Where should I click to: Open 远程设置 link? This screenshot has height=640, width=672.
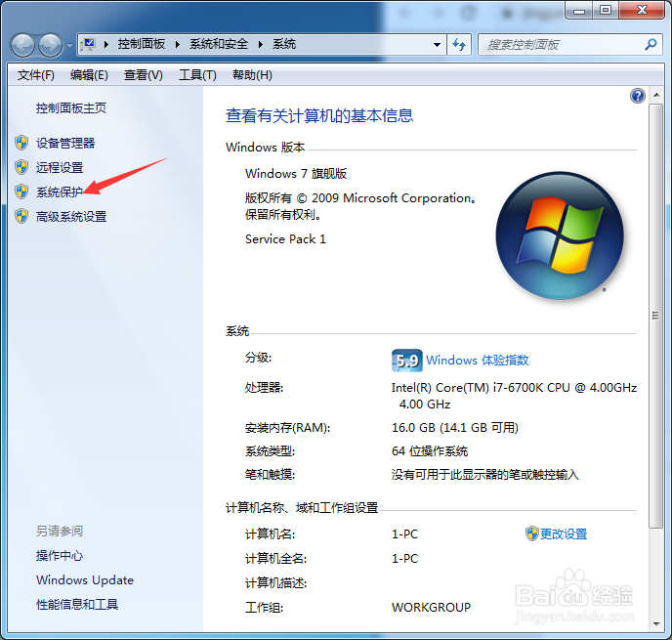click(60, 168)
